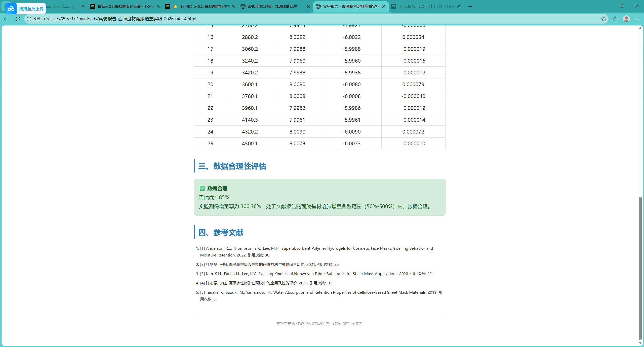Add this page to favorites star
This screenshot has width=644, height=347.
click(604, 19)
